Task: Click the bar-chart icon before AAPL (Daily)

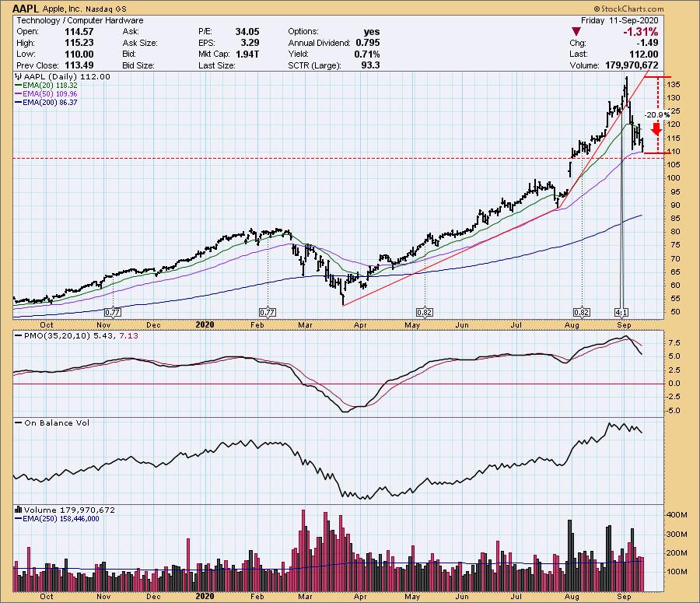Action: click(19, 77)
